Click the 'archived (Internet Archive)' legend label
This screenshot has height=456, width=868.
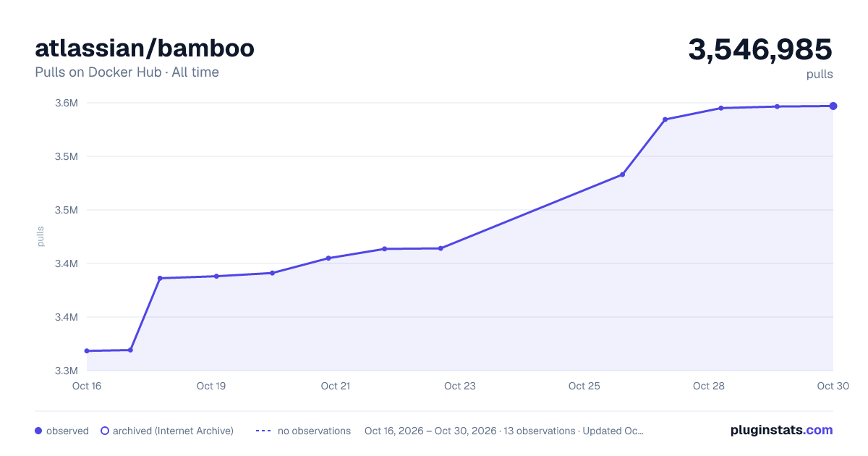[173, 431]
